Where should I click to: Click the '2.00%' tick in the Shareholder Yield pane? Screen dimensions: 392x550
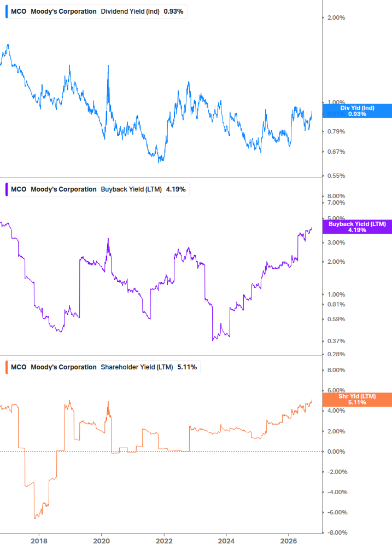(x=336, y=431)
